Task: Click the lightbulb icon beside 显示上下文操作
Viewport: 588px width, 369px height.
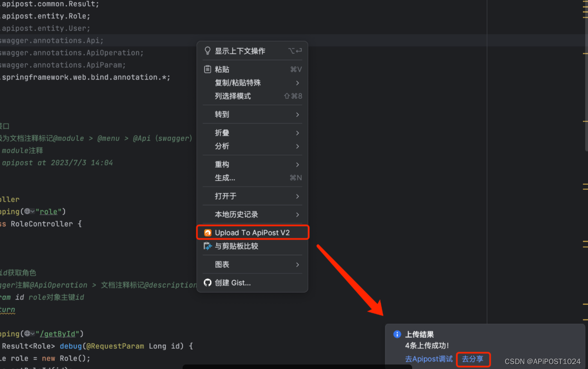Action: pos(207,51)
